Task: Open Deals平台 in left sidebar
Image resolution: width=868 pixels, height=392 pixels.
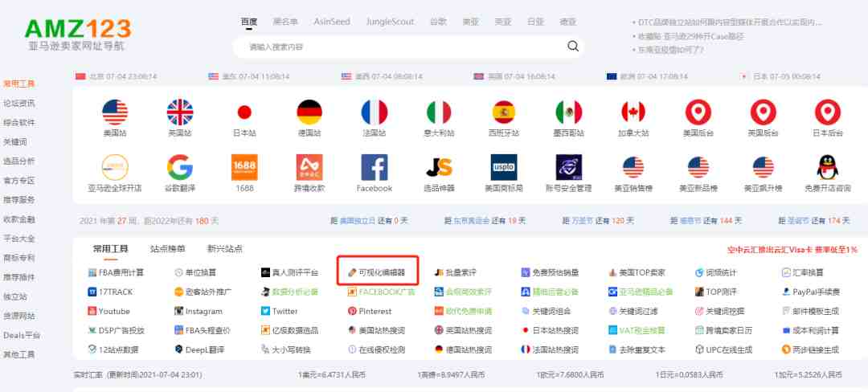Action: (x=22, y=335)
